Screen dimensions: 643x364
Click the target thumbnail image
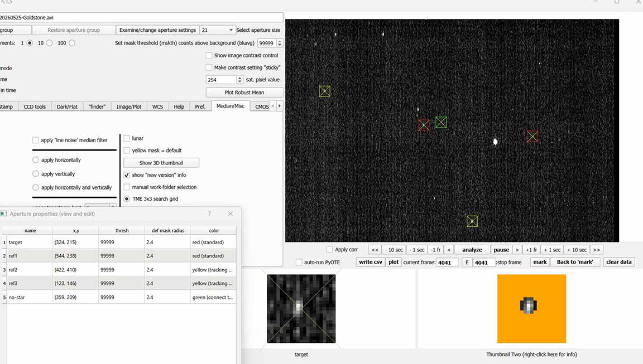[301, 309]
